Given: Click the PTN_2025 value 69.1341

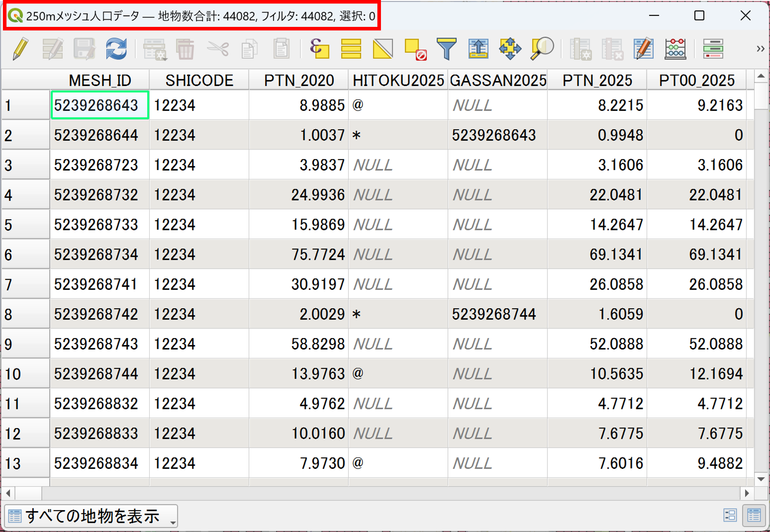Looking at the screenshot, I should click(597, 254).
